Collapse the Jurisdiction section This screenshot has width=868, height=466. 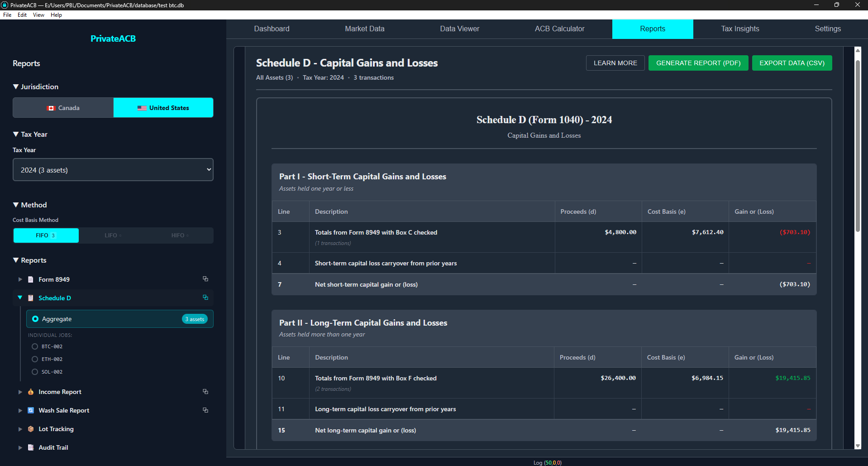pyautogui.click(x=16, y=86)
